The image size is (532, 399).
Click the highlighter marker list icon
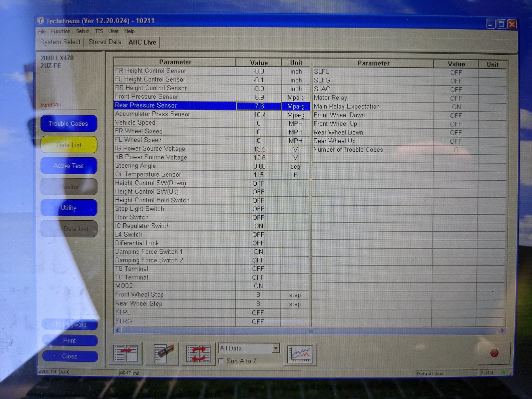163,354
